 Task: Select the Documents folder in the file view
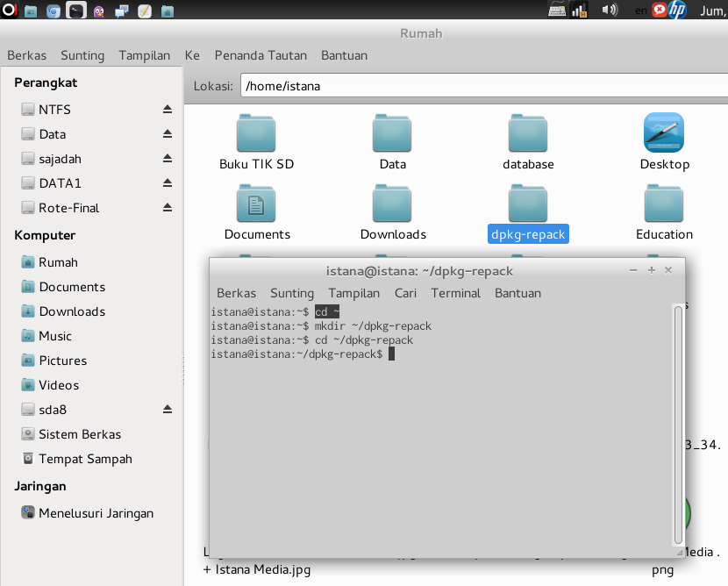(x=257, y=212)
